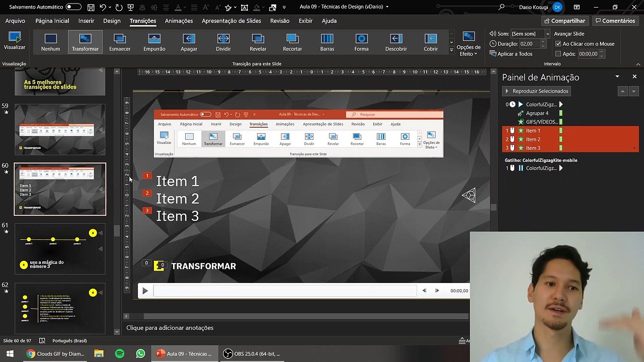Image resolution: width=644 pixels, height=362 pixels.
Task: Move the selected animation later with down arrow
Action: [x=633, y=91]
